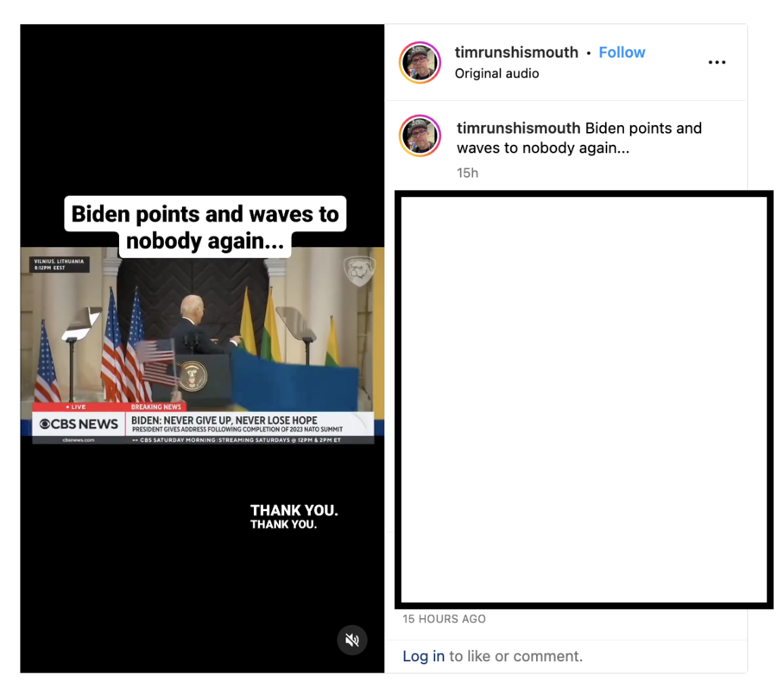
Task: Click the Vilnius, Lithuania location tag
Action: pos(59,264)
